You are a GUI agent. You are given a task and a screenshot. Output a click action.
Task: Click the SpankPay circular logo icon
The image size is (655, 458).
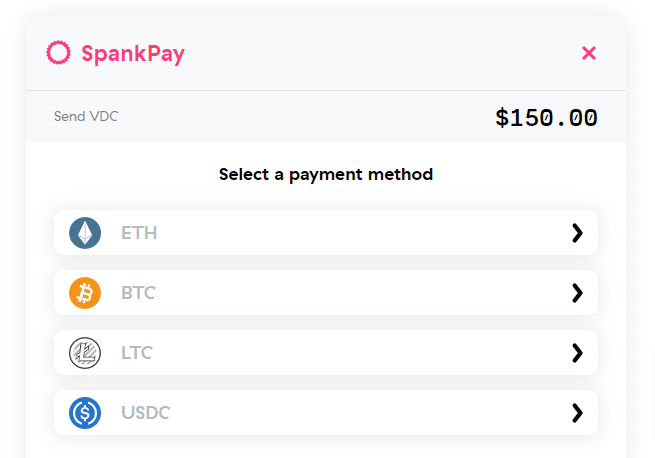tap(58, 53)
